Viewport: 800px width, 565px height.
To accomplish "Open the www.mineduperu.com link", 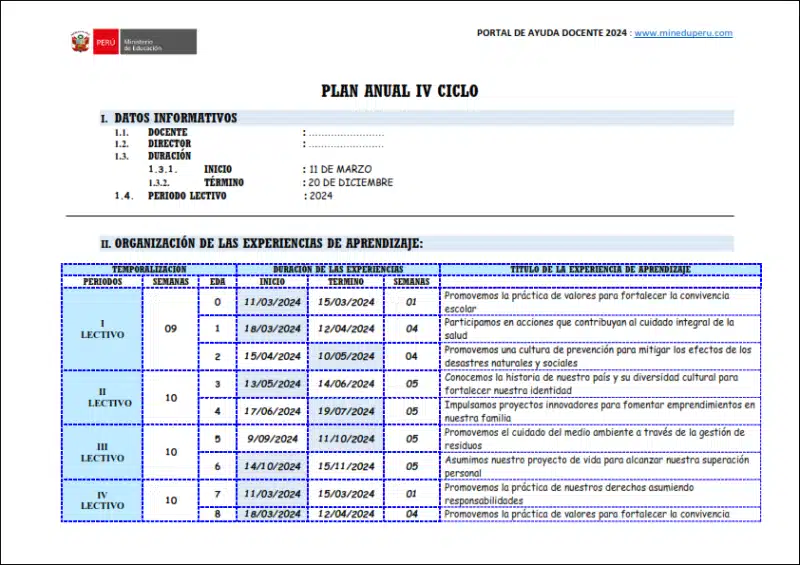I will point(683,33).
